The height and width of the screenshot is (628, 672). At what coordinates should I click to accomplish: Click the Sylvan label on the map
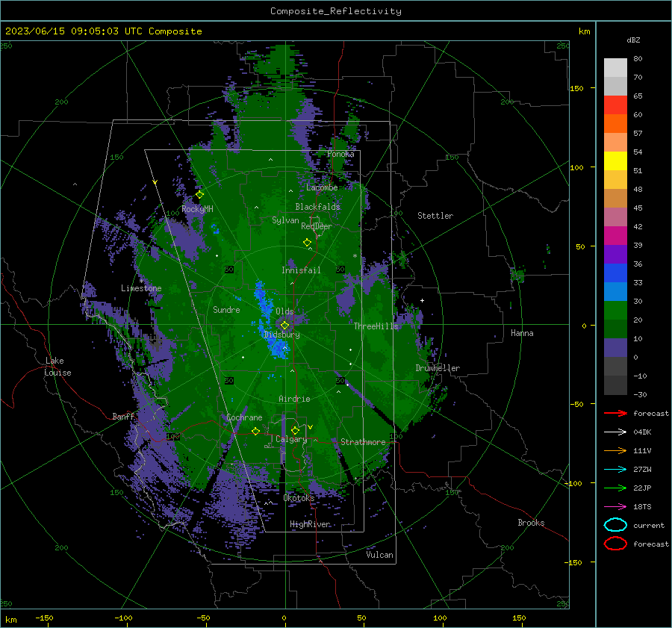pos(285,220)
